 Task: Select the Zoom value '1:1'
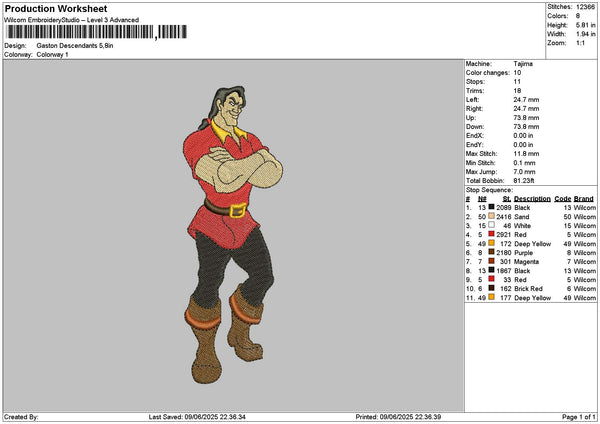tap(580, 43)
